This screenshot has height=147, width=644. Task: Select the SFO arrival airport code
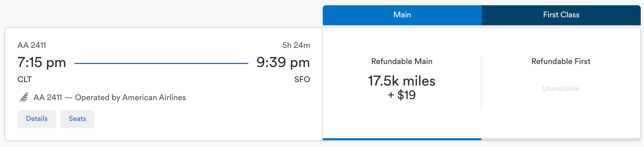[x=302, y=80]
